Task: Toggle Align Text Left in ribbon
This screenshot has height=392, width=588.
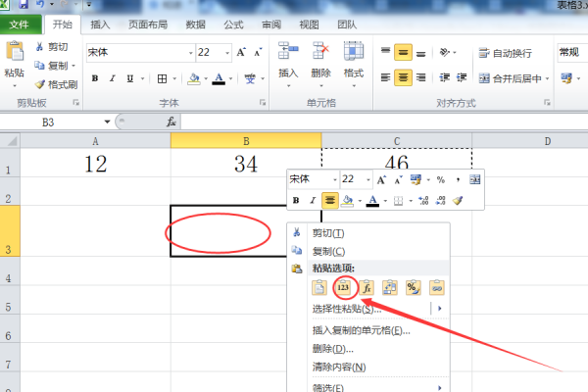Action: 385,77
